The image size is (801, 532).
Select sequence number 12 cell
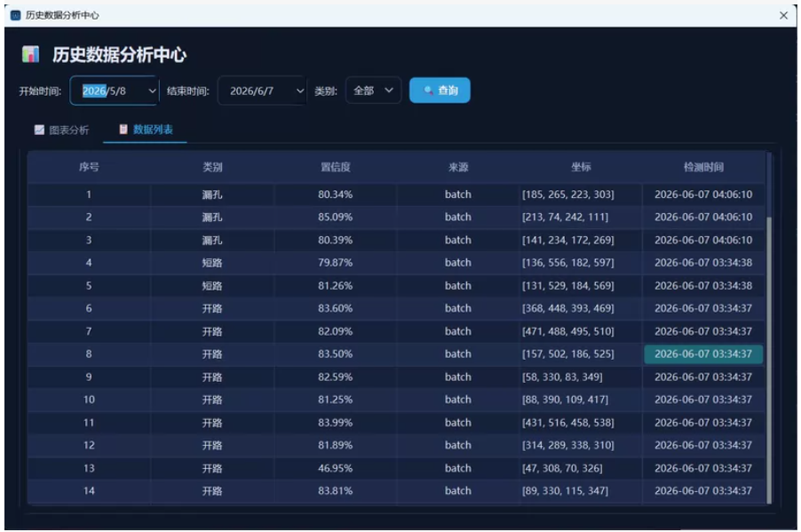click(x=89, y=445)
